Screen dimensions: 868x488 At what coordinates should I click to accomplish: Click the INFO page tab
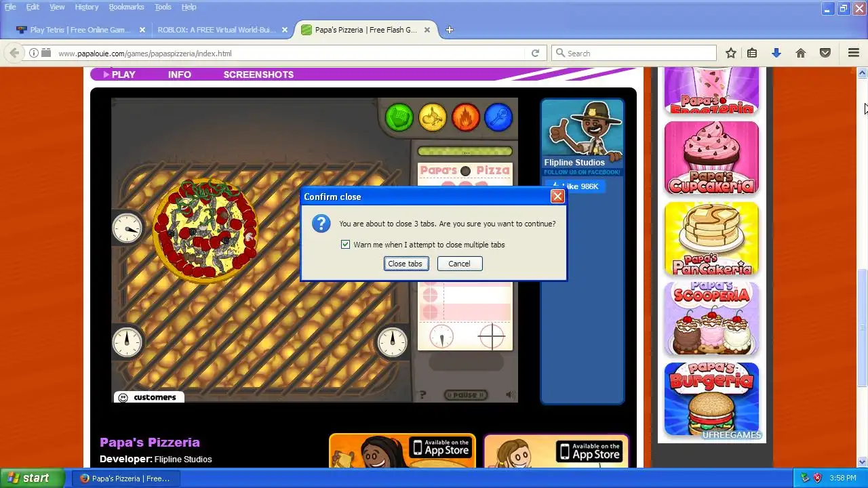[x=180, y=75]
